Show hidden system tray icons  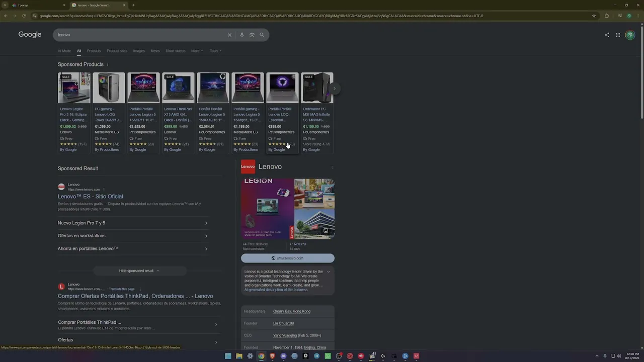[x=597, y=356]
